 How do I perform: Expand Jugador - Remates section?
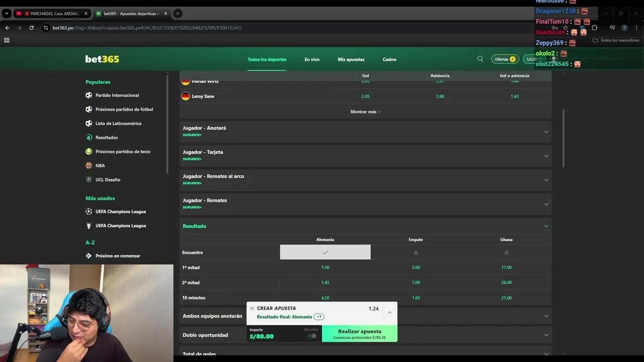click(365, 204)
